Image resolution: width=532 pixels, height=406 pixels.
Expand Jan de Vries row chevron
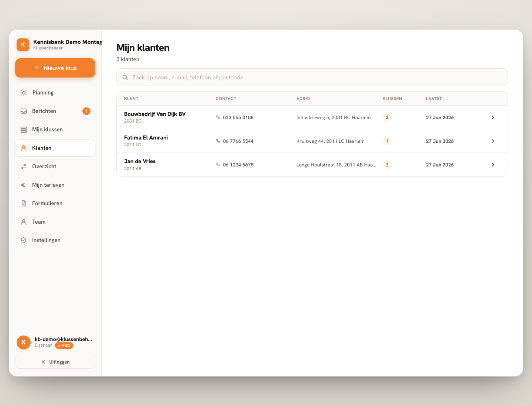pos(493,165)
